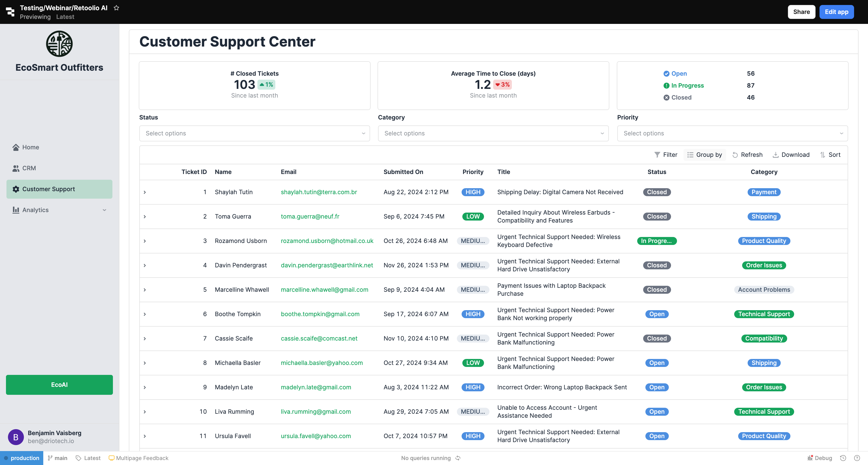Image resolution: width=868 pixels, height=465 pixels.
Task: Click the Latest tag icon
Action: (79, 458)
